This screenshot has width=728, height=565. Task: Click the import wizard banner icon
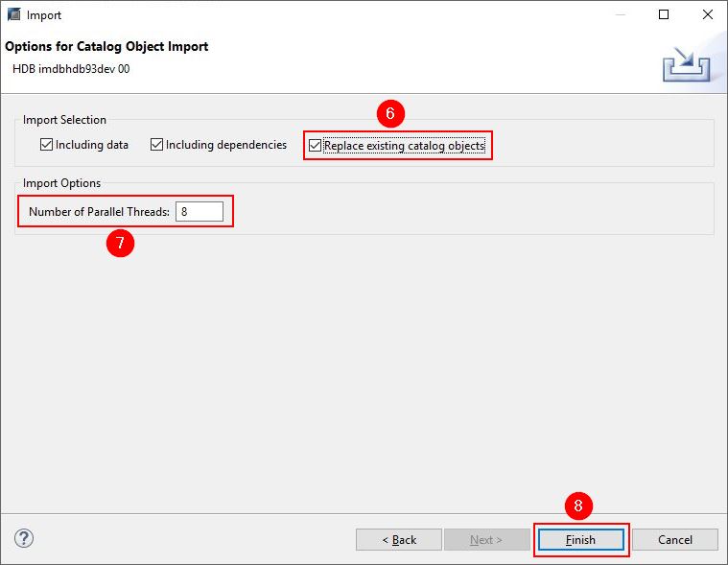(688, 65)
